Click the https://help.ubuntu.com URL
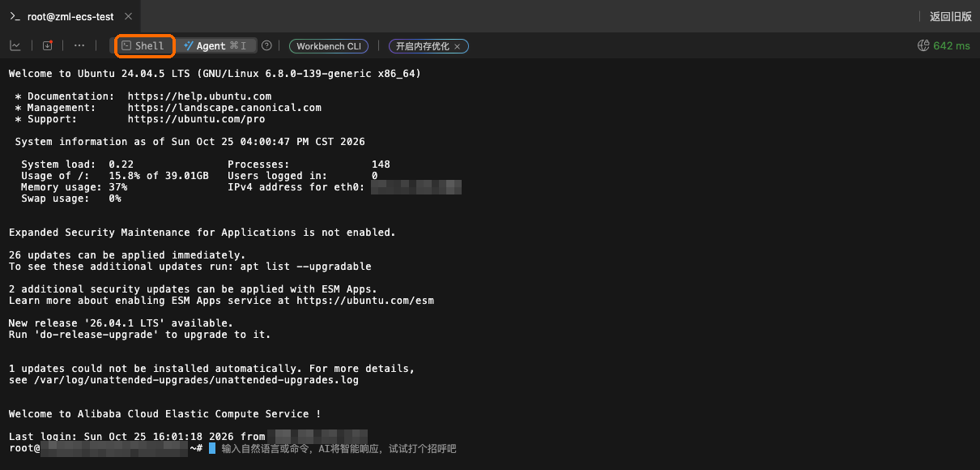 pyautogui.click(x=199, y=96)
